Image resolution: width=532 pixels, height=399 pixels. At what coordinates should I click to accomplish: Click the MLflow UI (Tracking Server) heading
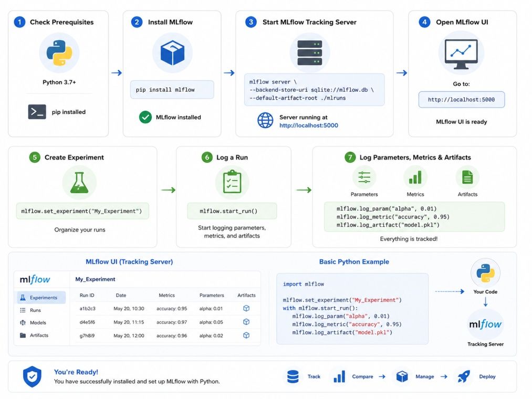pos(129,261)
